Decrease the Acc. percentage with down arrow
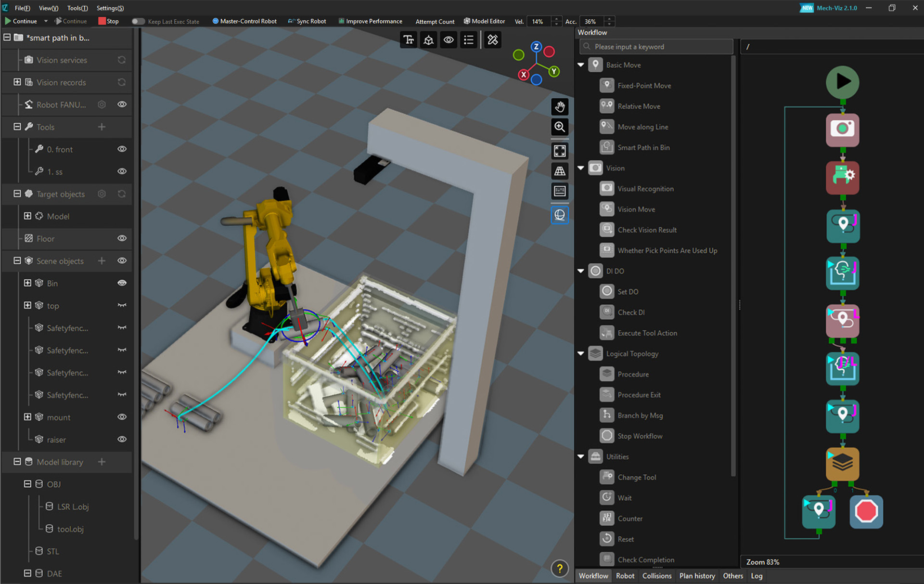 609,24
